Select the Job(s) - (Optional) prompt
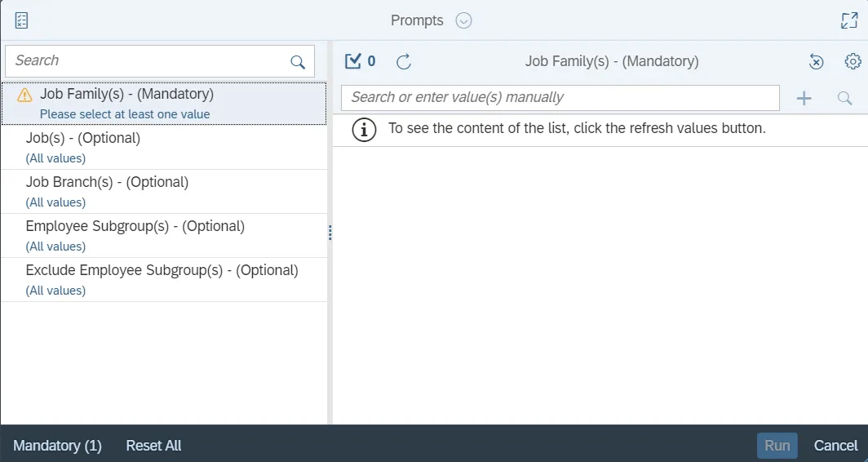868x462 pixels. 83,139
